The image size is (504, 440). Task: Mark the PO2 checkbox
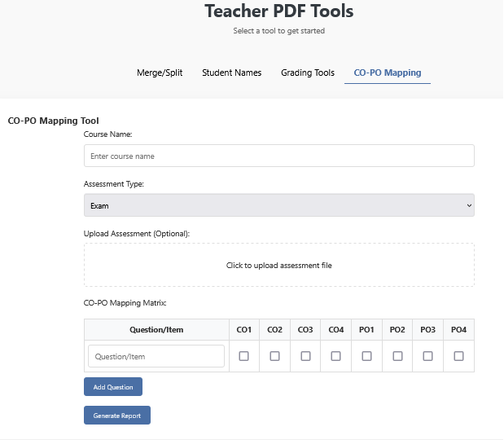coord(397,356)
